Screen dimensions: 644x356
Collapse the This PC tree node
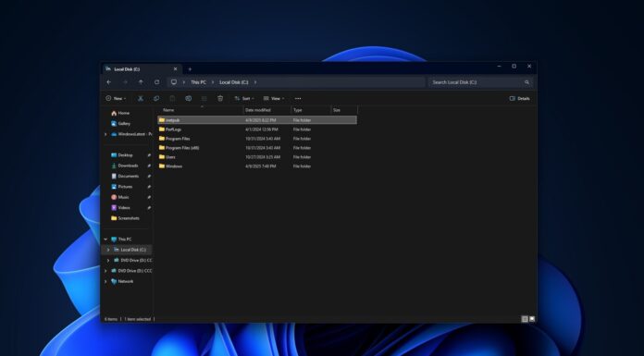[x=105, y=239]
